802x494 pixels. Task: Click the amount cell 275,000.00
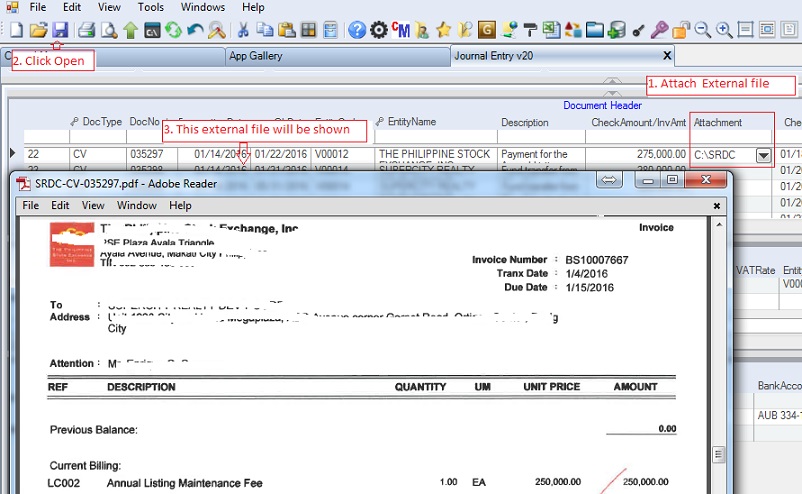[x=637, y=154]
